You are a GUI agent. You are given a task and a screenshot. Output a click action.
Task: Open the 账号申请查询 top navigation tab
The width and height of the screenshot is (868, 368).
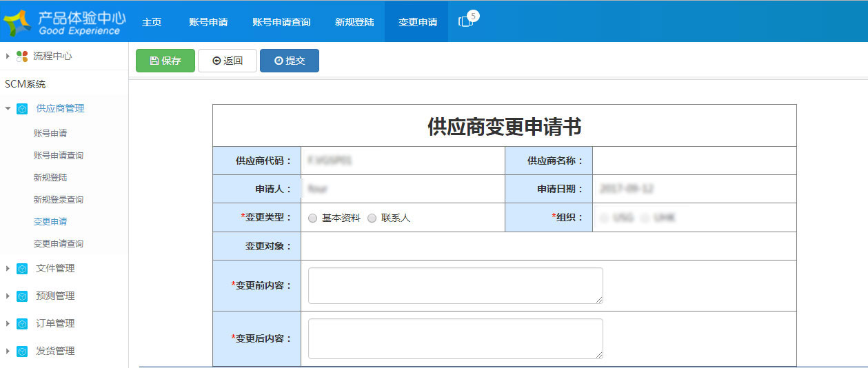(281, 21)
